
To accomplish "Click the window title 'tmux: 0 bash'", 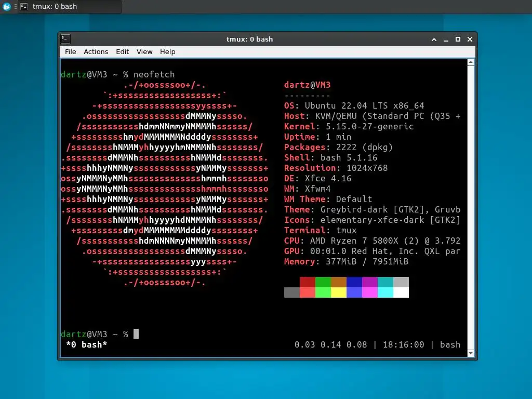I will pos(249,39).
